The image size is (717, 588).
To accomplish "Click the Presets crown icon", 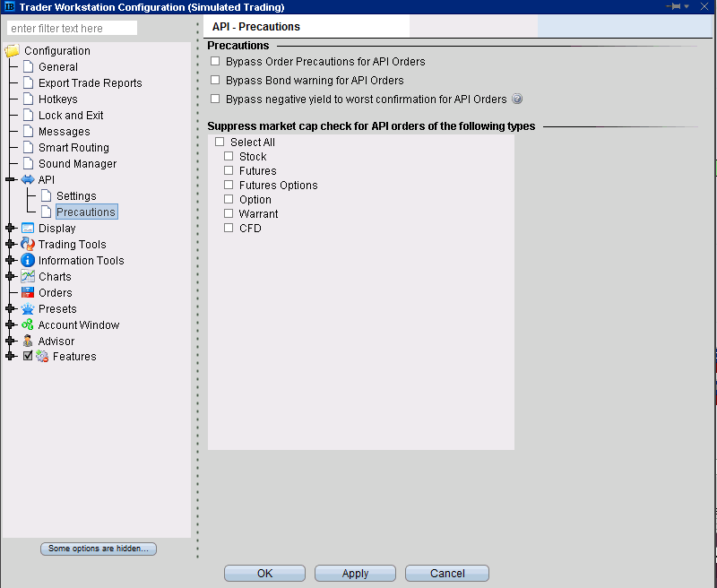I will point(28,308).
